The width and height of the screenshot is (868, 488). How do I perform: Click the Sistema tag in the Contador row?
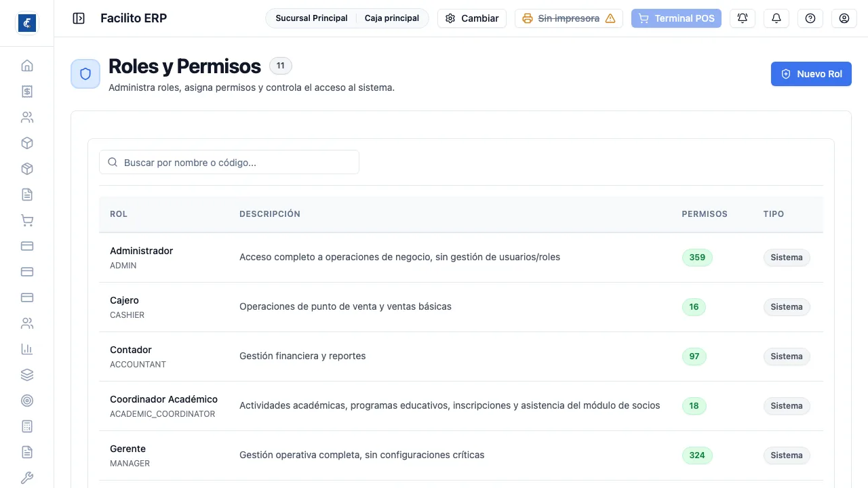click(787, 357)
